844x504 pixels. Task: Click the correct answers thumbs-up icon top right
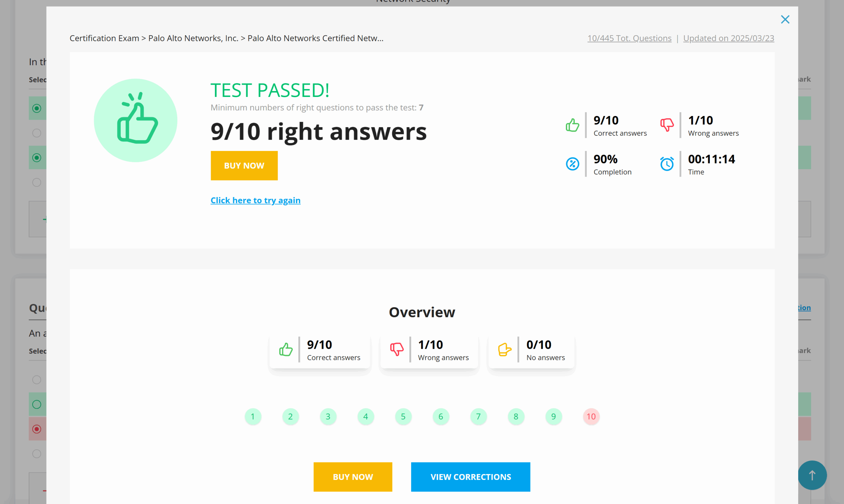572,125
